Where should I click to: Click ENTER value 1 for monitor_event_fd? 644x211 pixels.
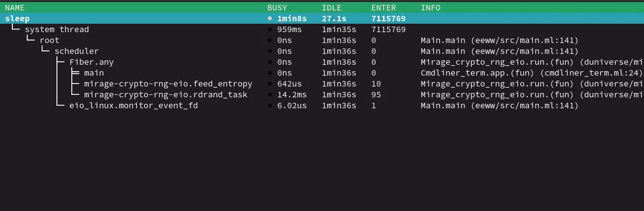tap(374, 105)
